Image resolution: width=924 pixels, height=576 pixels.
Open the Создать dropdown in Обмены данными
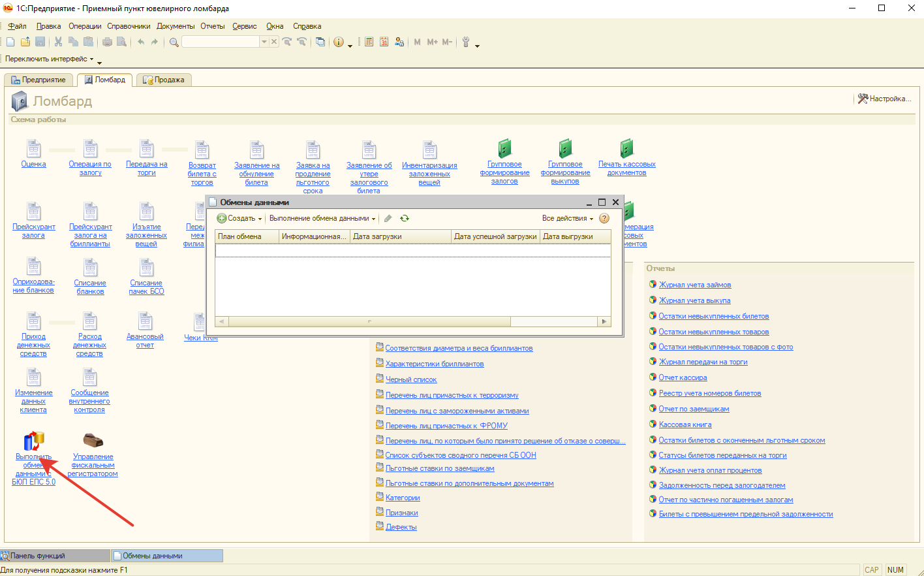239,219
